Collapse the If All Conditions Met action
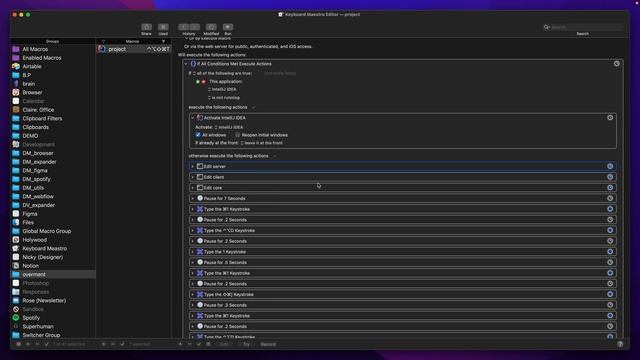 pos(186,64)
